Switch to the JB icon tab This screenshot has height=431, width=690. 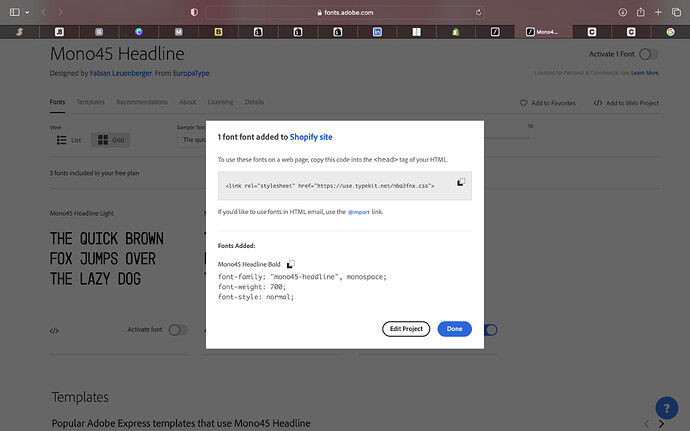click(59, 32)
